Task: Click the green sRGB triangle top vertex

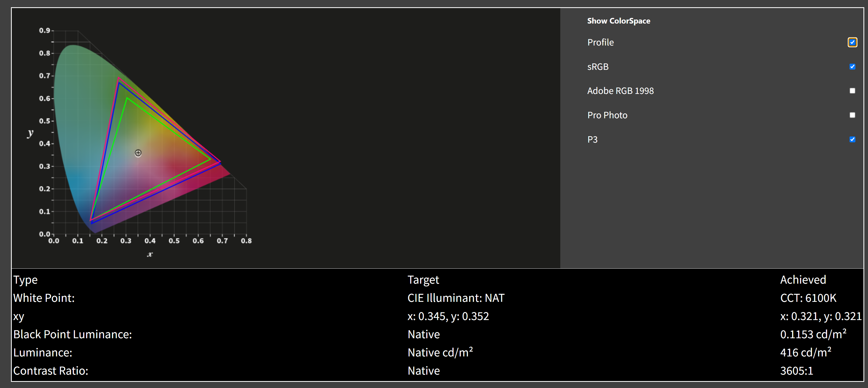Action: click(127, 98)
